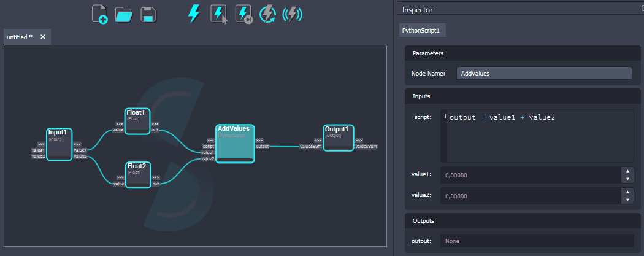644x256 pixels.
Task: Click the lightning bolt with circular arrows
Action: coord(268,14)
